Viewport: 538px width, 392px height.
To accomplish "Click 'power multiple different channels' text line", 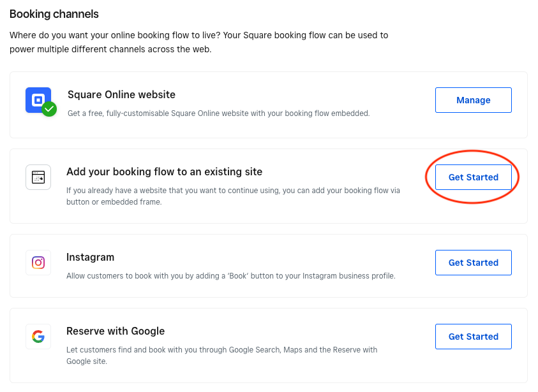I will 110,49.
